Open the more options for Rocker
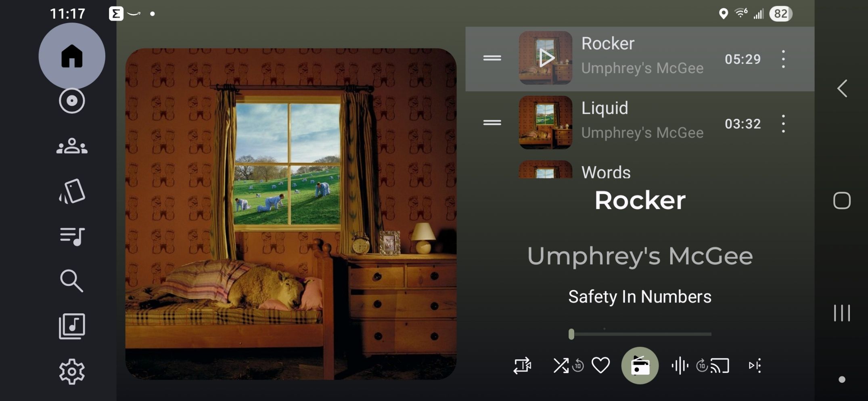Image resolution: width=868 pixels, height=401 pixels. pyautogui.click(x=783, y=59)
